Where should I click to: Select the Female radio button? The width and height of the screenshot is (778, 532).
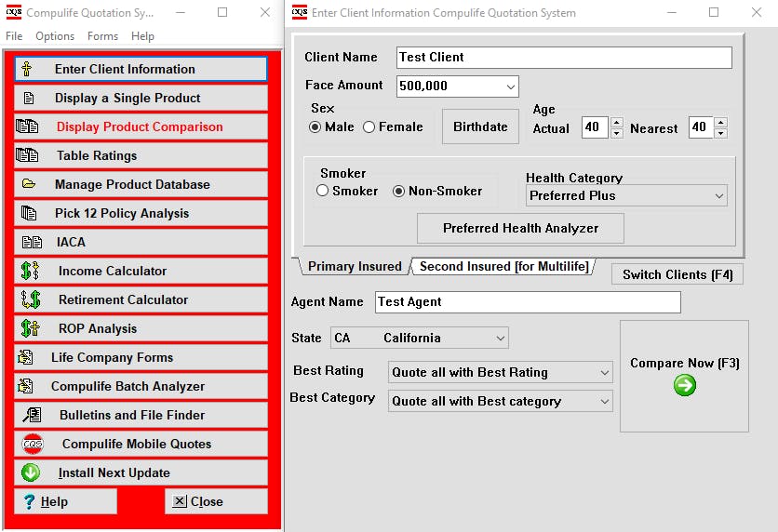click(x=369, y=126)
